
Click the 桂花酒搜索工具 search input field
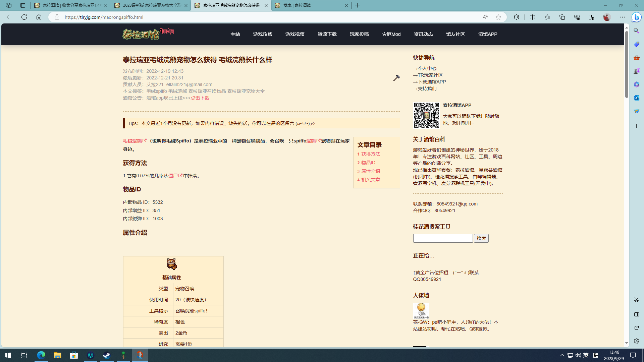coord(443,238)
